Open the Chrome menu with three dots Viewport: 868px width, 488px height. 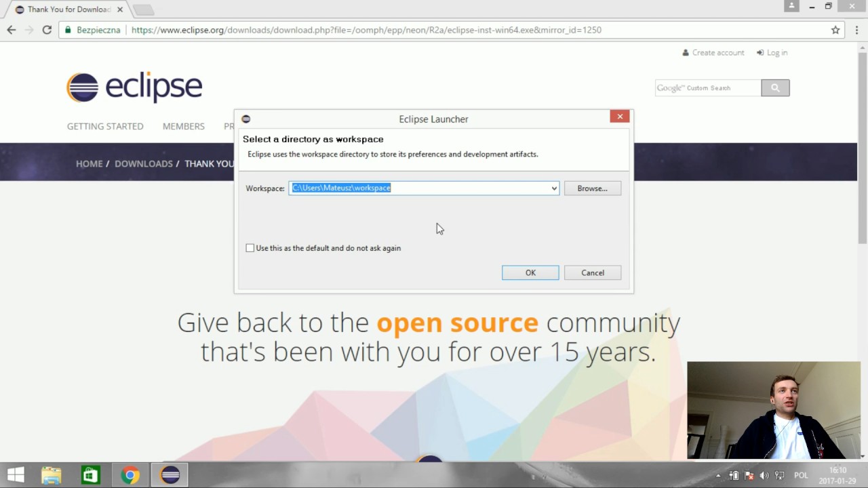coord(856,30)
